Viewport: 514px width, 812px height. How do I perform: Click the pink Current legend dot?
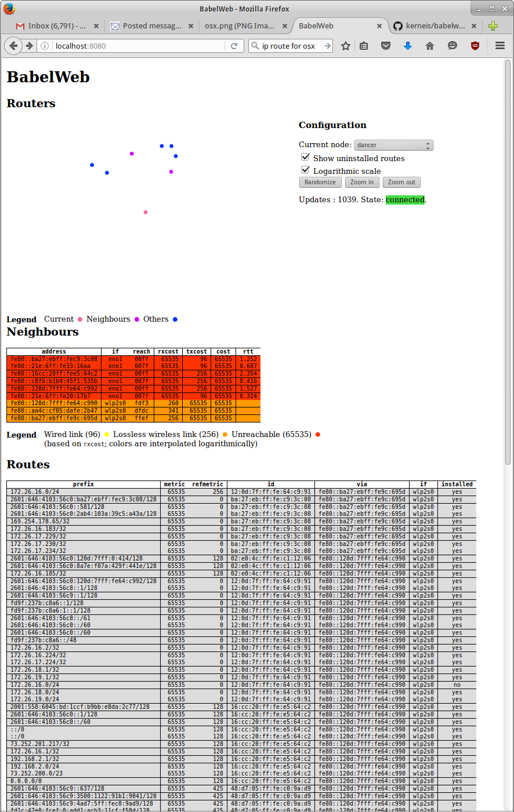click(80, 319)
